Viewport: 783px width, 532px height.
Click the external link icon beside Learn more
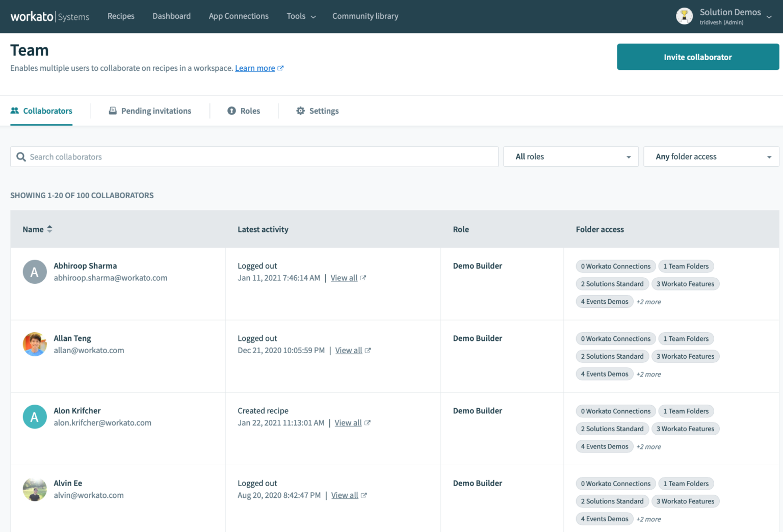[x=281, y=68]
